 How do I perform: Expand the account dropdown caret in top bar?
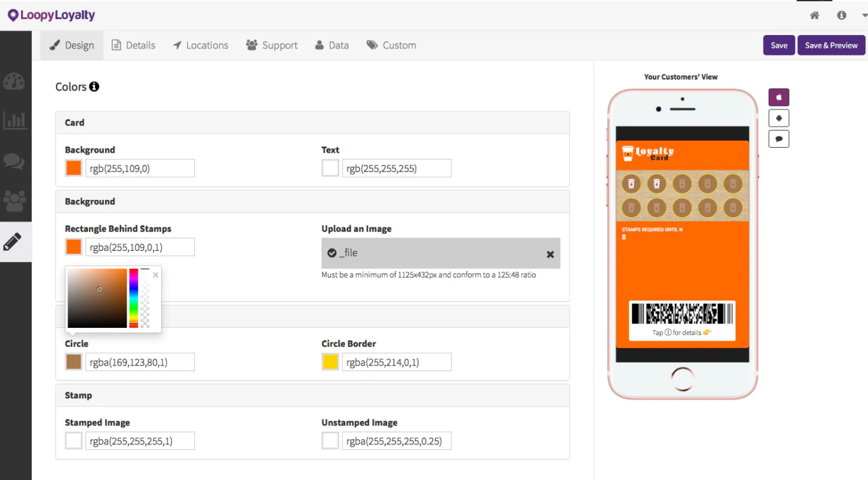(x=864, y=15)
